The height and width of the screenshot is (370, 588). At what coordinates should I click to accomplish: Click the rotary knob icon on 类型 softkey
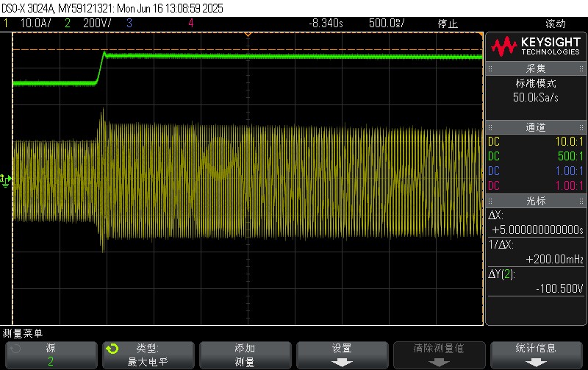point(112,348)
